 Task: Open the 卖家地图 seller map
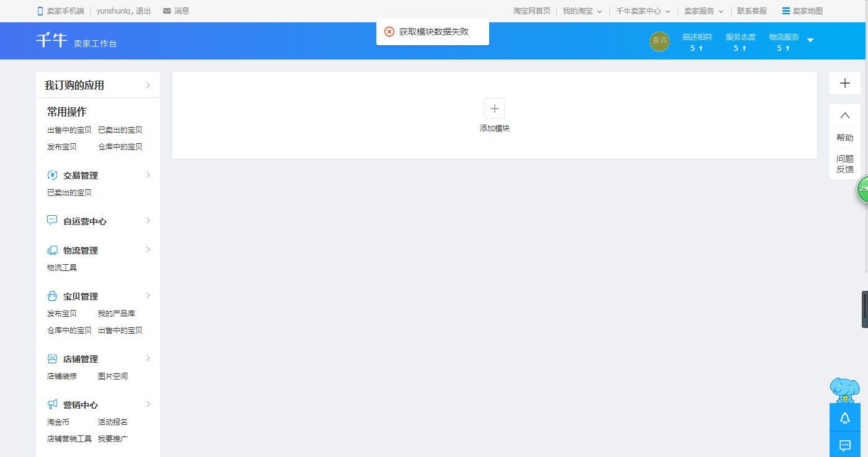802,11
